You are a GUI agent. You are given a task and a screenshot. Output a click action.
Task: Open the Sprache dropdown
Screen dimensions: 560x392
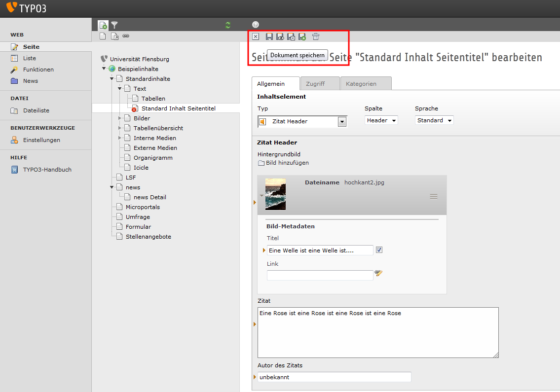[434, 120]
